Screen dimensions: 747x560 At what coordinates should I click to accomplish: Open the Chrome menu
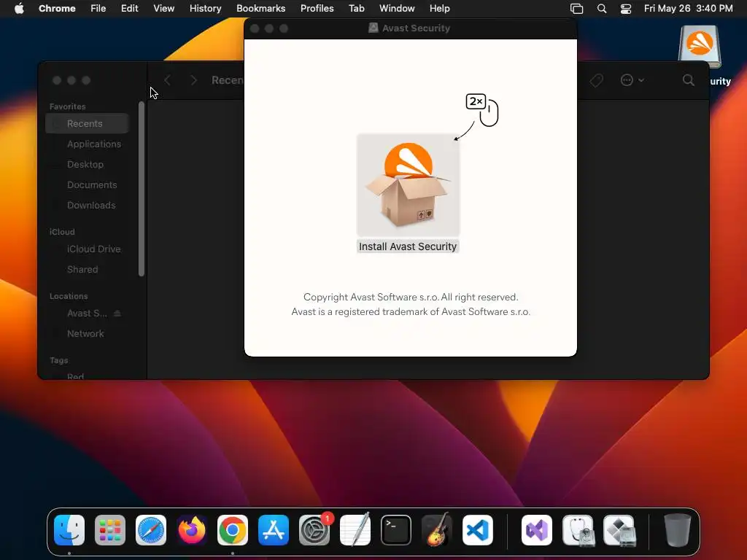(57, 9)
